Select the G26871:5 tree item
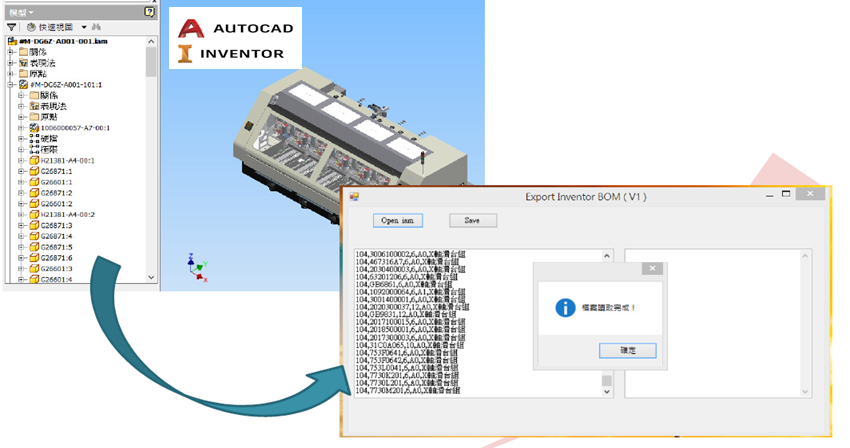This screenshot has height=448, width=850. [x=56, y=247]
